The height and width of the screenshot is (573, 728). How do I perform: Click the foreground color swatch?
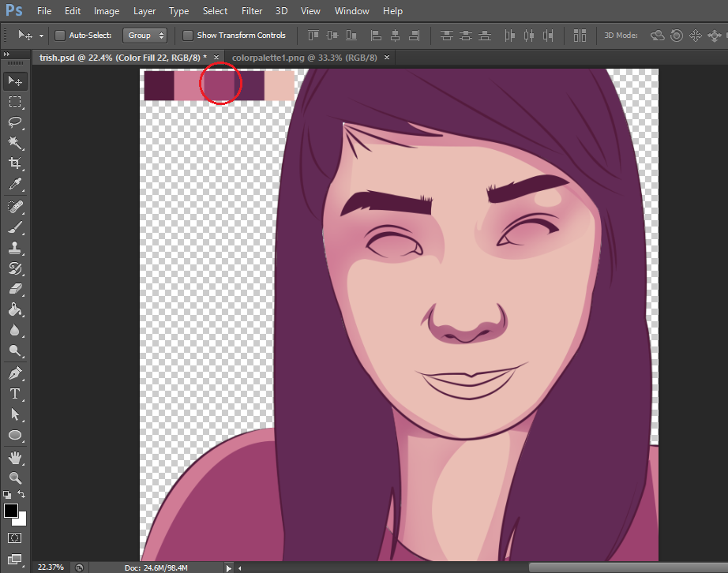(11, 511)
